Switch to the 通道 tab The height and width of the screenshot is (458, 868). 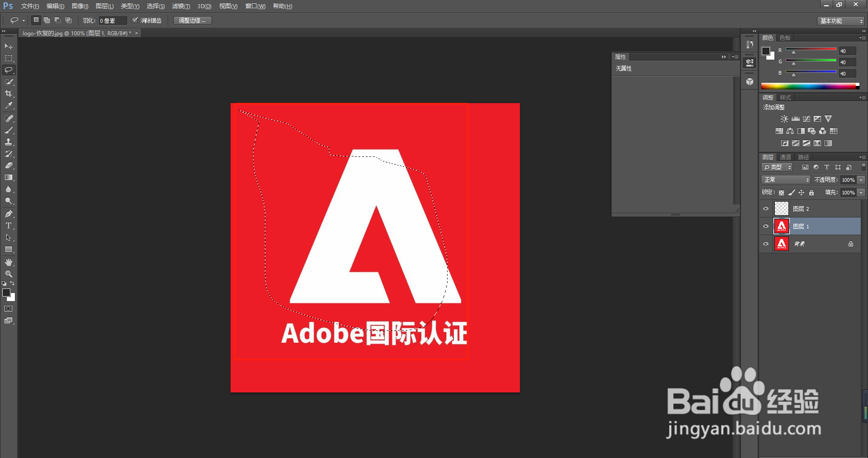coord(786,157)
